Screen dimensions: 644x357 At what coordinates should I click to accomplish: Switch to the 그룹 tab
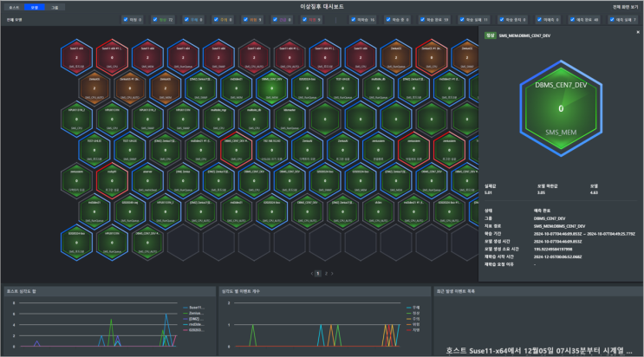55,6
